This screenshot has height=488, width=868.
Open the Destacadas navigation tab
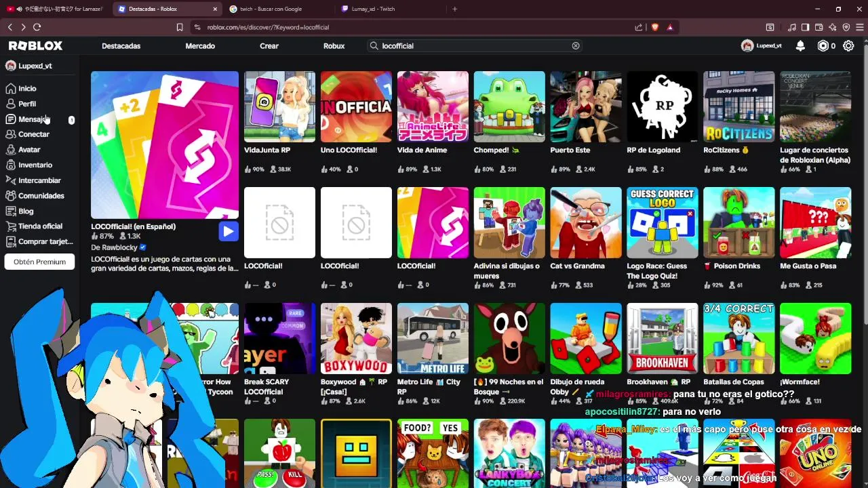tap(121, 46)
